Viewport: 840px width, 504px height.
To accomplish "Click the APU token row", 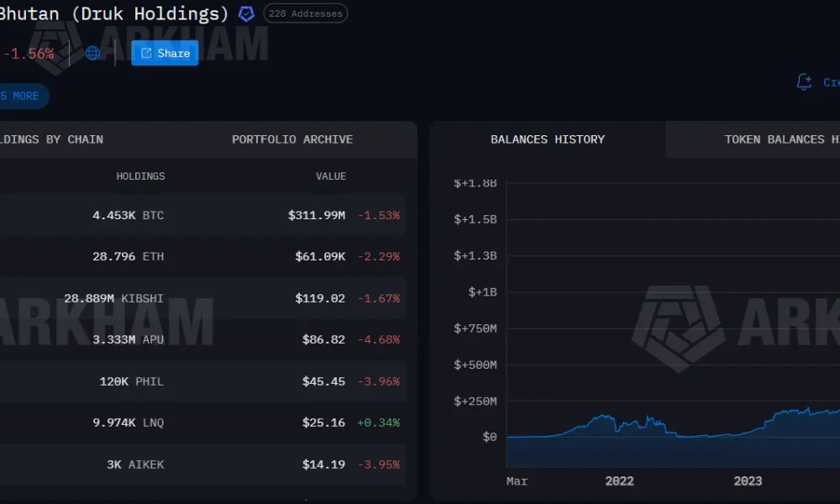I will pos(202,339).
